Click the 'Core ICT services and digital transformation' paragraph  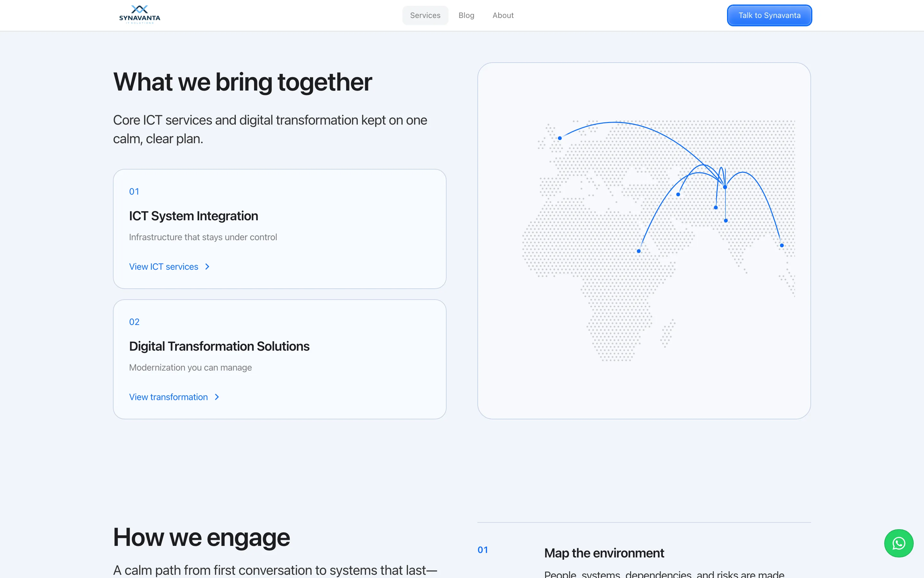coord(270,129)
